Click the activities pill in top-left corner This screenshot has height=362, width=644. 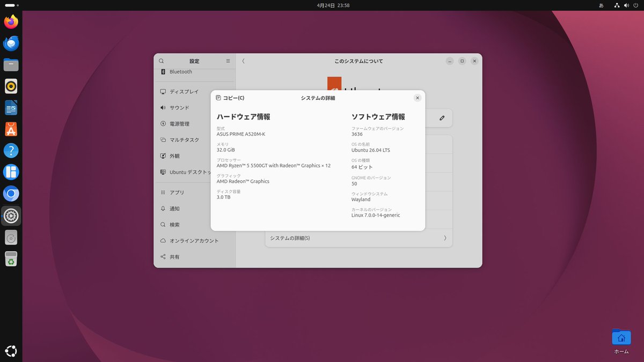pyautogui.click(x=11, y=5)
